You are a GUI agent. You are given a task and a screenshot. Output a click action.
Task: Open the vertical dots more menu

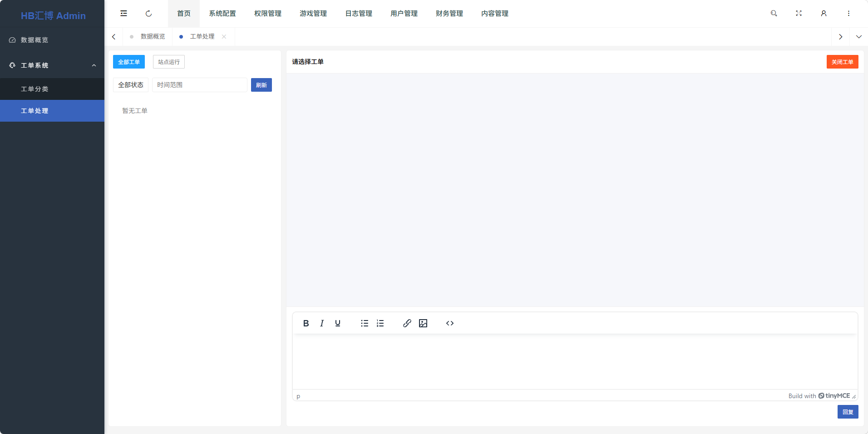click(848, 14)
